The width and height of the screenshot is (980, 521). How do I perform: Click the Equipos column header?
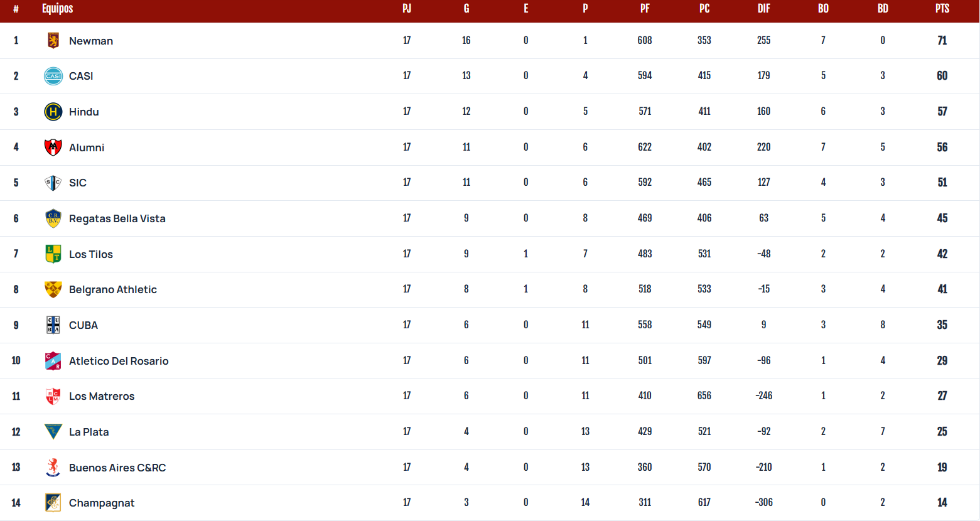pyautogui.click(x=58, y=9)
